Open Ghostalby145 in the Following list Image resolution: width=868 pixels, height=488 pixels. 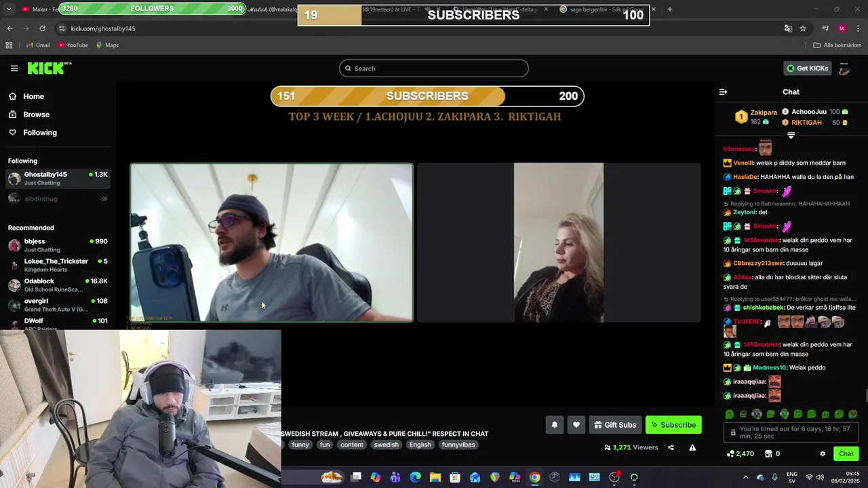(58, 178)
